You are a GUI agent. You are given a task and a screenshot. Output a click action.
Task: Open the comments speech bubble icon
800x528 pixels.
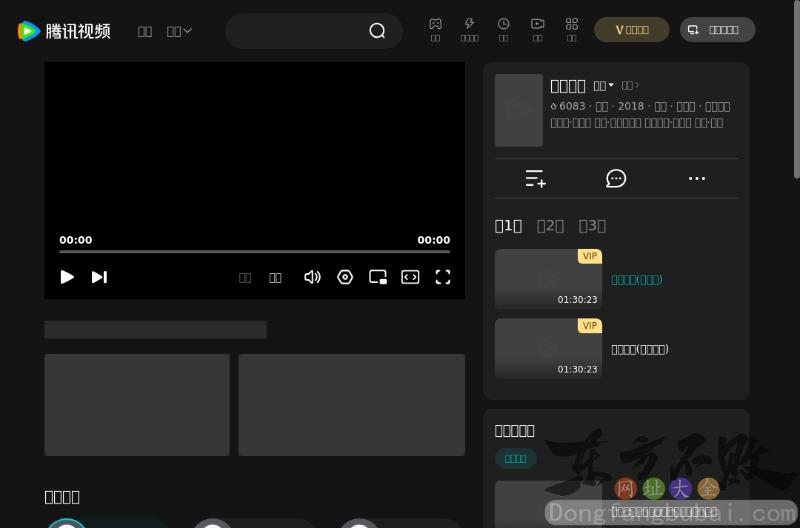pyautogui.click(x=616, y=179)
